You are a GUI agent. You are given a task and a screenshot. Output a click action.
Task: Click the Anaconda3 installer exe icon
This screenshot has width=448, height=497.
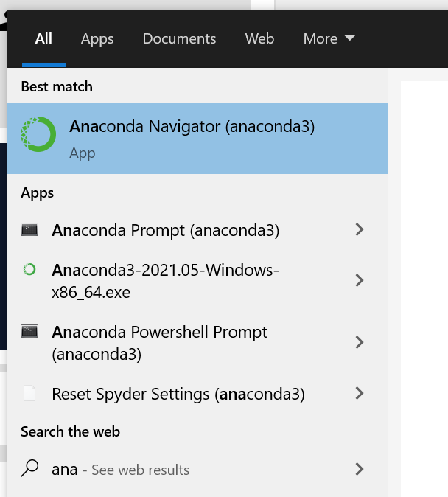click(29, 269)
